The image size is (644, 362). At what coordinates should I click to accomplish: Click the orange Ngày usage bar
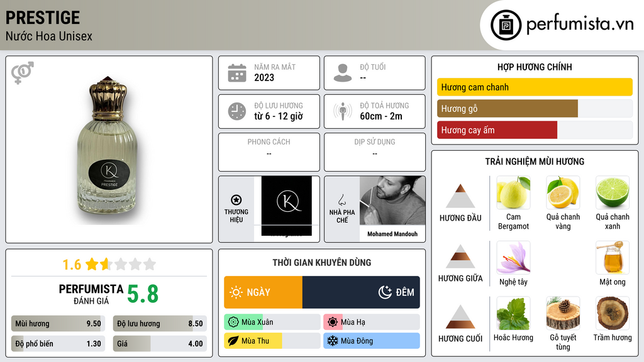pyautogui.click(x=264, y=292)
